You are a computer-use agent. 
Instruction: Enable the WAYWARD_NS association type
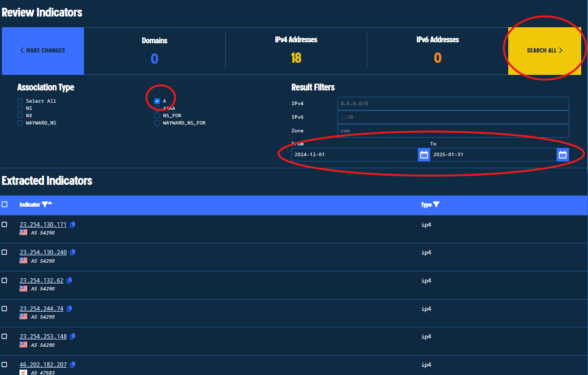pyautogui.click(x=20, y=123)
